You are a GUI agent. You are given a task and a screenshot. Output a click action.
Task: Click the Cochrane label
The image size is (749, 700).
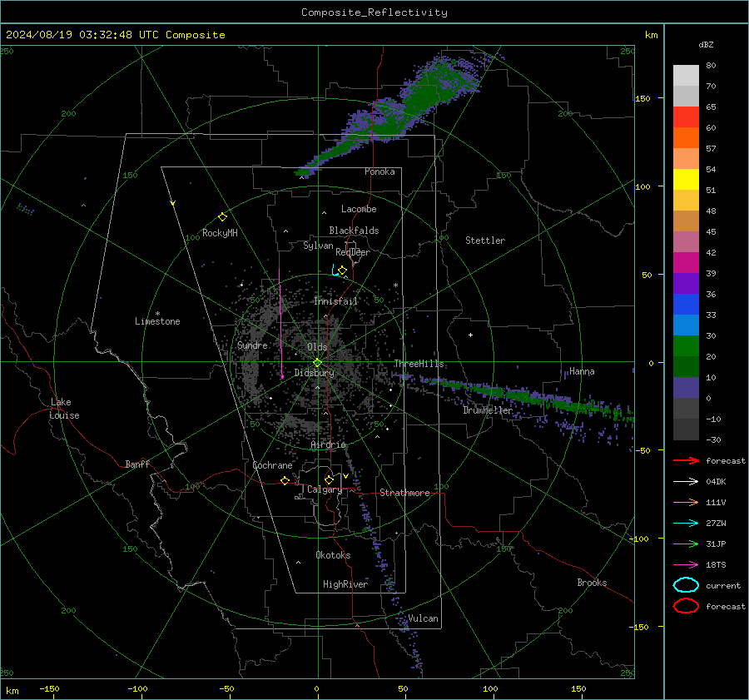click(x=272, y=465)
